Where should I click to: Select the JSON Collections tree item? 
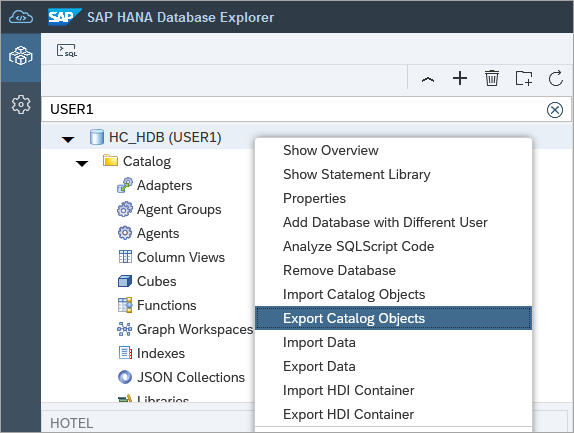(191, 377)
